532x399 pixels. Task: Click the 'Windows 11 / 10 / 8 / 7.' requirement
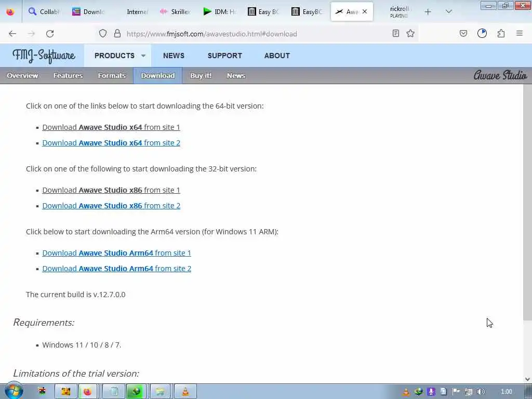click(x=82, y=345)
